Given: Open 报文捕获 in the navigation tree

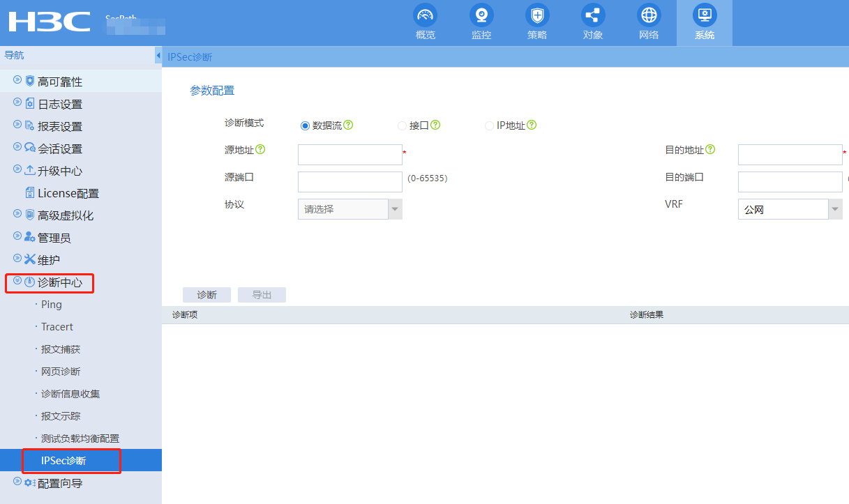Looking at the screenshot, I should pos(61,349).
